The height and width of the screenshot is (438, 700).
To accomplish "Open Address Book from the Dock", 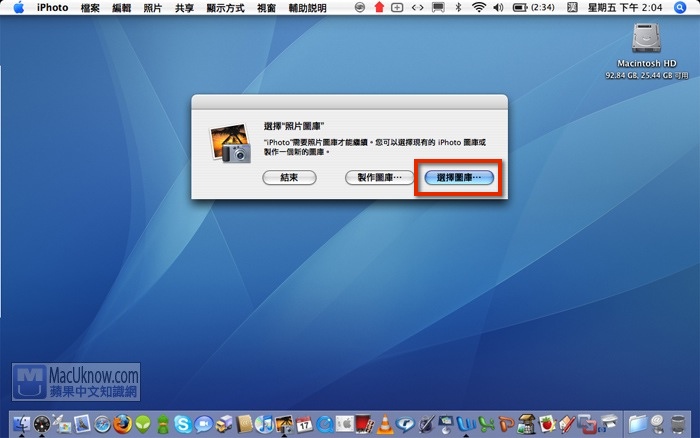I will (x=244, y=424).
